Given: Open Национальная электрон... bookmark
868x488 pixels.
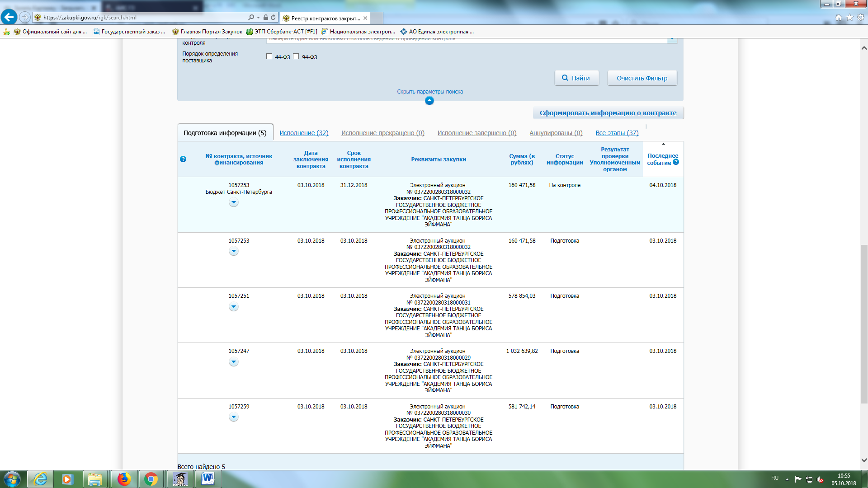Looking at the screenshot, I should coord(359,32).
